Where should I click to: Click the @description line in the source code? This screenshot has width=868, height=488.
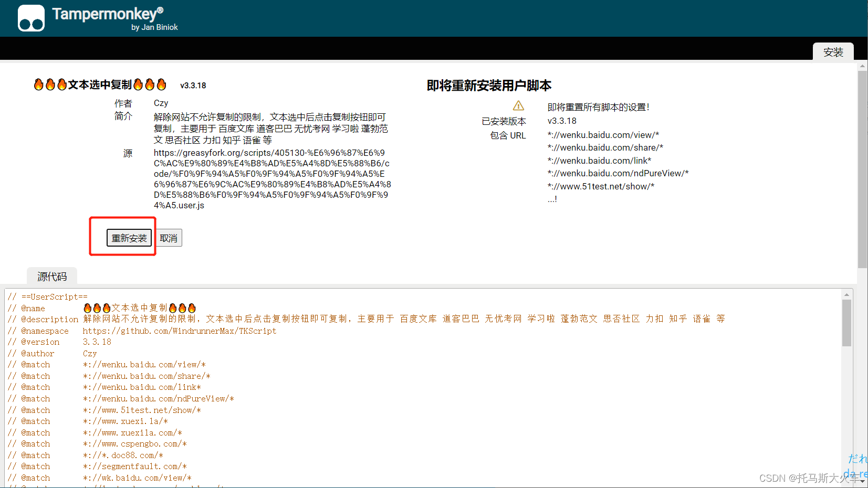(367, 319)
